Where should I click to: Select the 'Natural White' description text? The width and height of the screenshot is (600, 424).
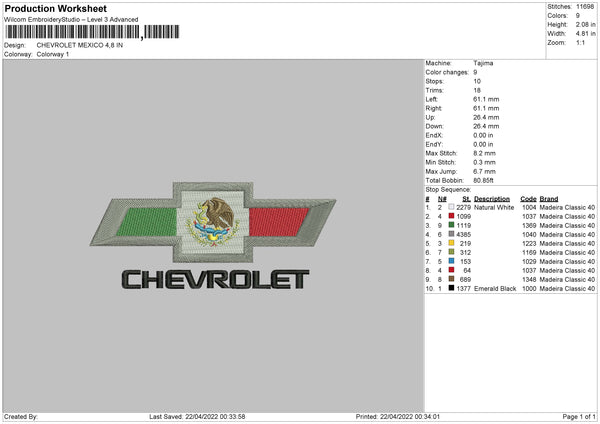click(x=494, y=207)
